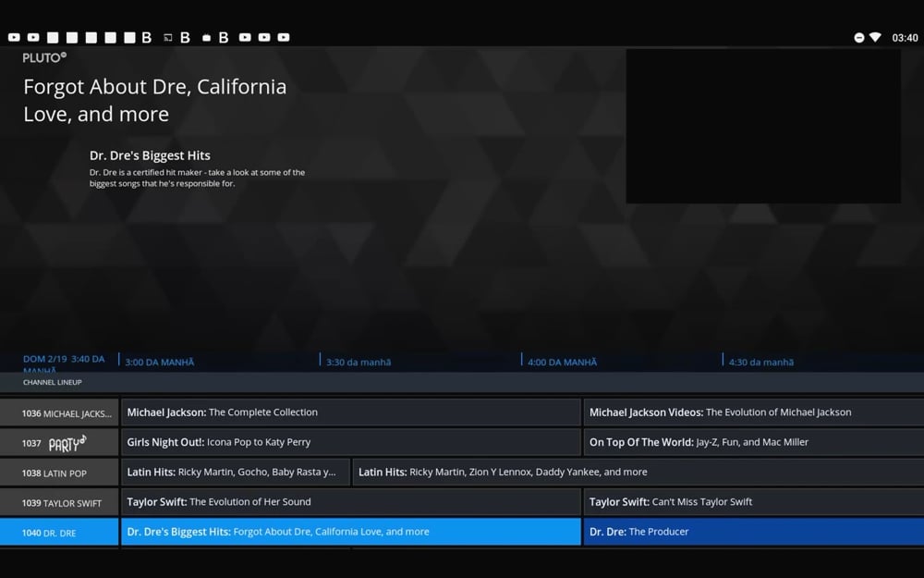This screenshot has height=578, width=924.
Task: Open Latin Hits with Zion Y Lennox
Action: (x=638, y=472)
